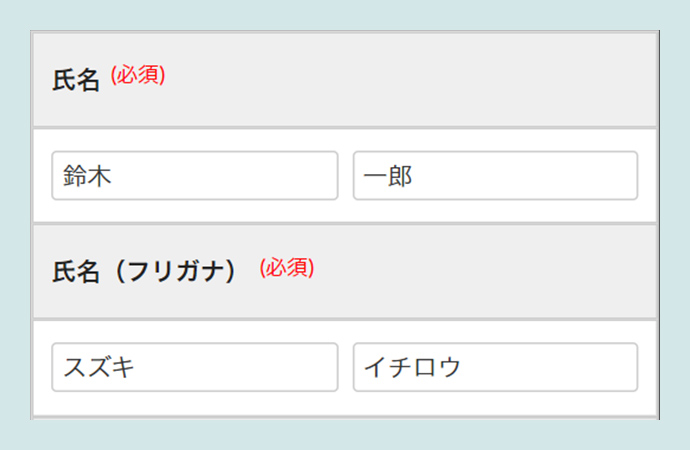
Task: Place cursor on the text 鈴木
Action: coord(87,177)
